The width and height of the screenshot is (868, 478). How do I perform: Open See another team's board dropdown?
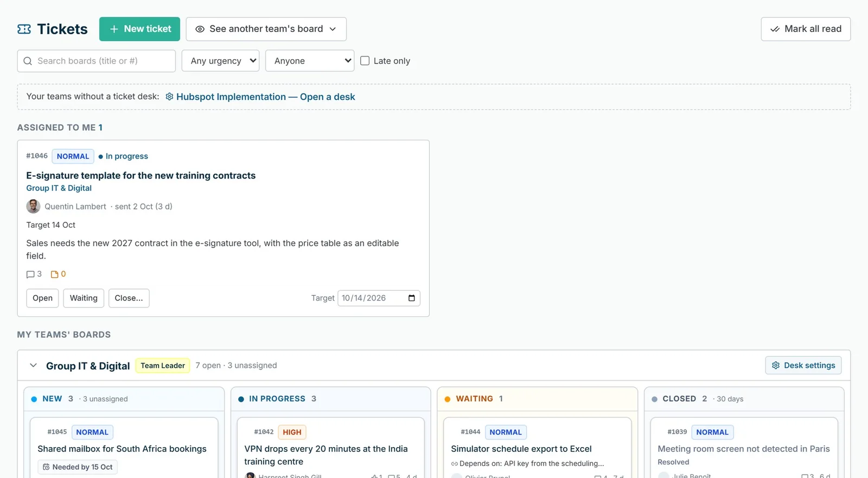pyautogui.click(x=266, y=29)
